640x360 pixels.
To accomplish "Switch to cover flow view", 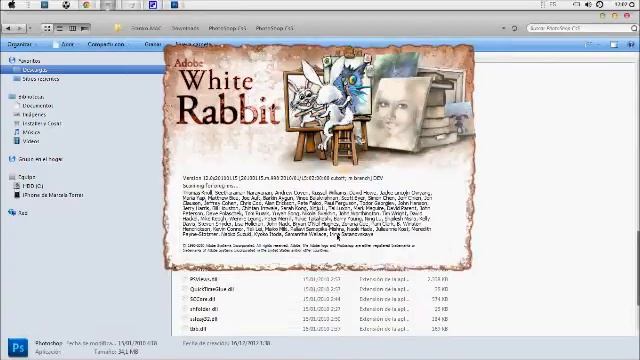I will click(x=84, y=28).
